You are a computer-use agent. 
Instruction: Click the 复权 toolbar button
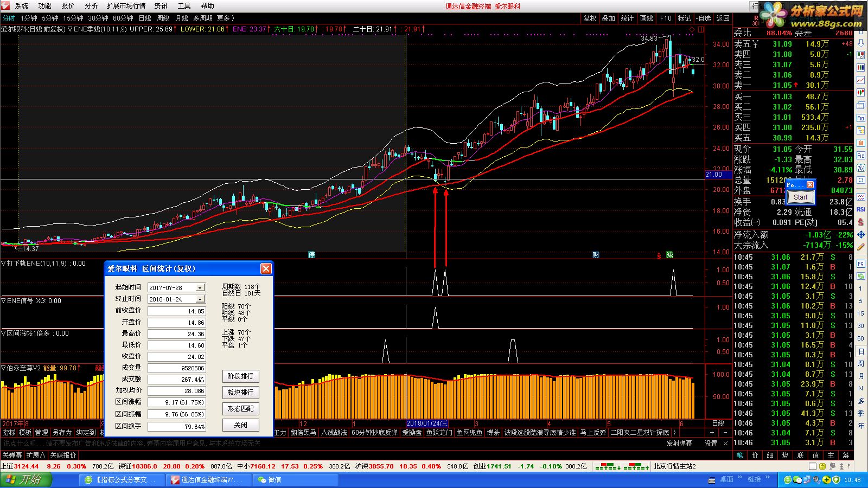[x=590, y=18]
